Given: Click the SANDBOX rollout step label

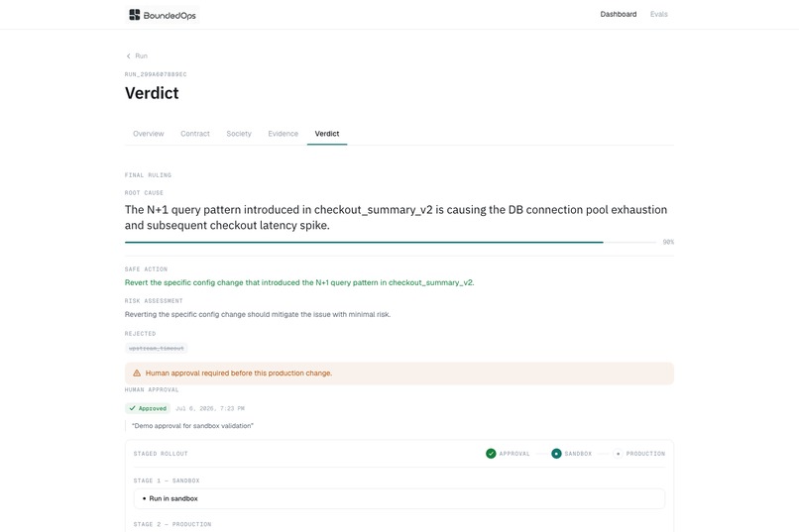Looking at the screenshot, I should point(578,454).
